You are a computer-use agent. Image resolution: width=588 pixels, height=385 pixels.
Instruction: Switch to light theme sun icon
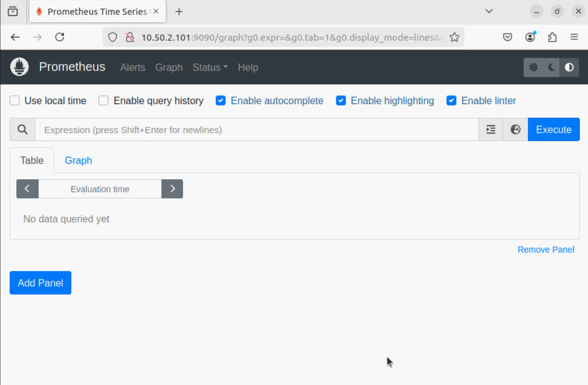click(533, 68)
